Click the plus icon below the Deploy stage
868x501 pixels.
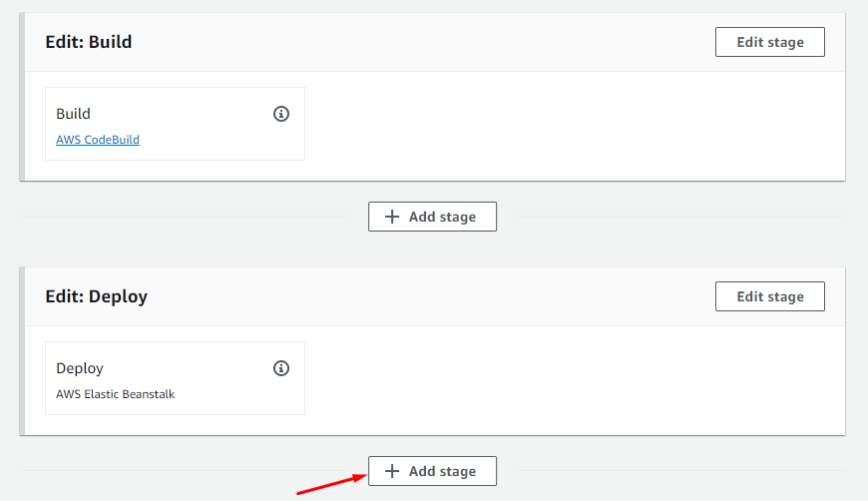tap(392, 471)
